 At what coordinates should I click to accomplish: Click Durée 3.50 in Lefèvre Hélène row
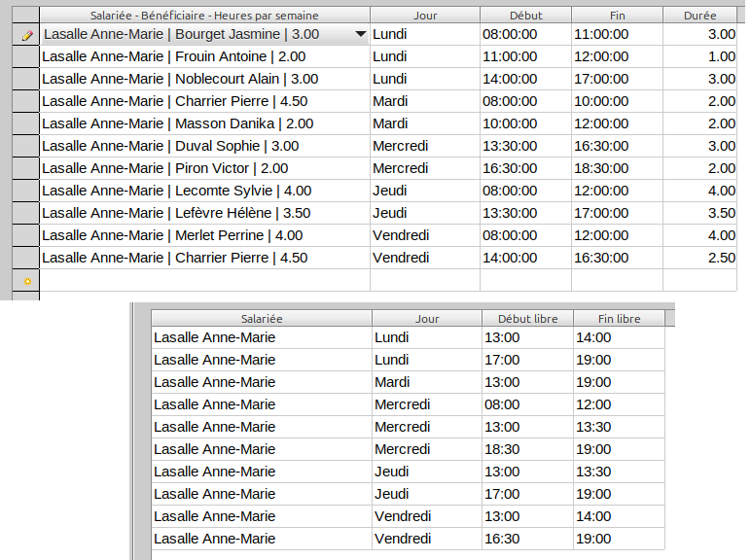click(699, 213)
